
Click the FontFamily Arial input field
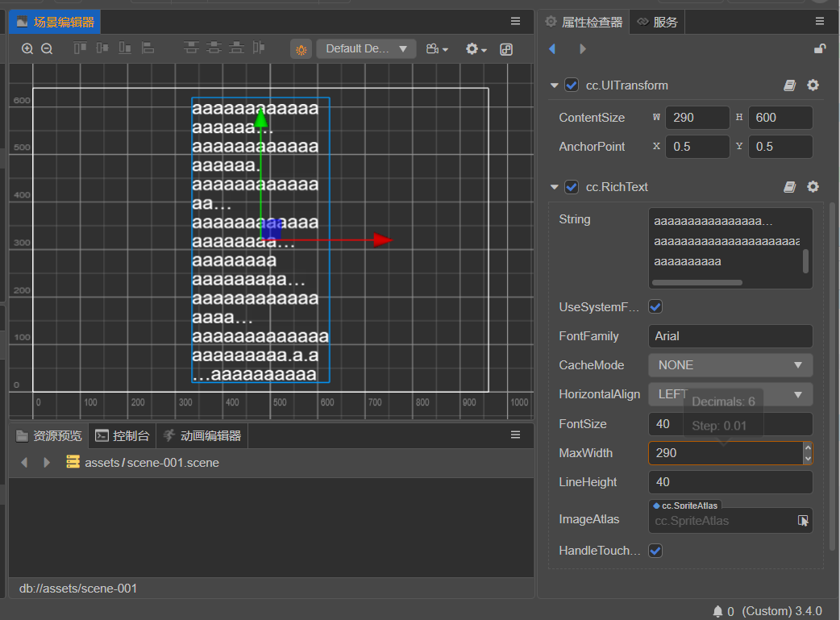[730, 336]
